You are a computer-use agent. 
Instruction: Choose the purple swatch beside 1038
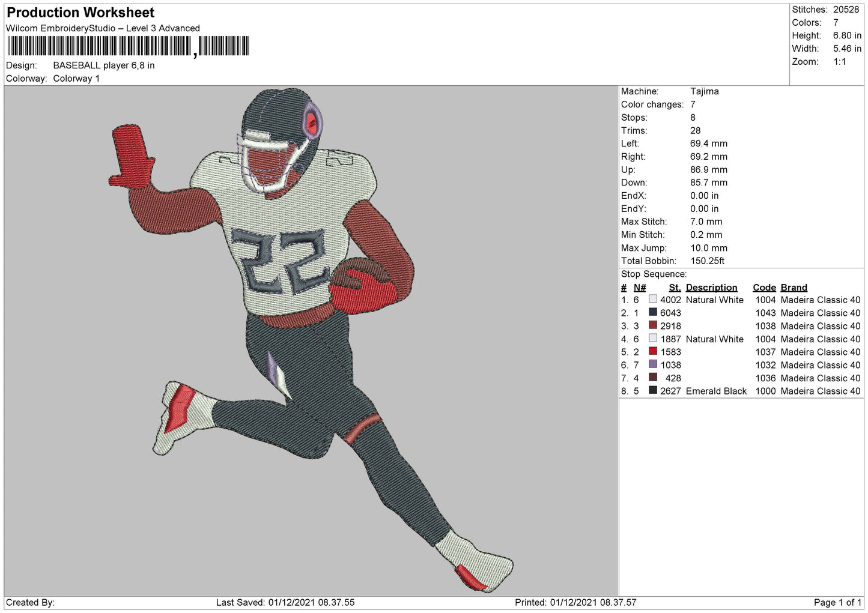coord(653,364)
